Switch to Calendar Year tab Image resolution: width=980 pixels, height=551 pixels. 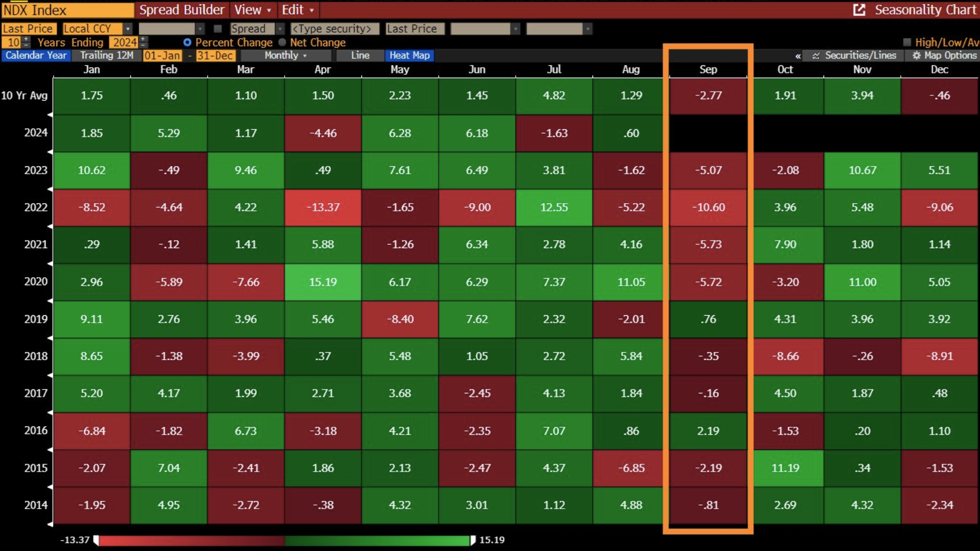[36, 56]
